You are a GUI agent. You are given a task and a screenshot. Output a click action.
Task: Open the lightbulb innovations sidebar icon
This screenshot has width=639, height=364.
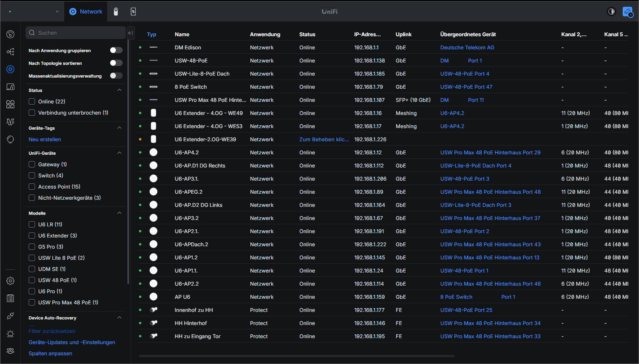(x=10, y=139)
